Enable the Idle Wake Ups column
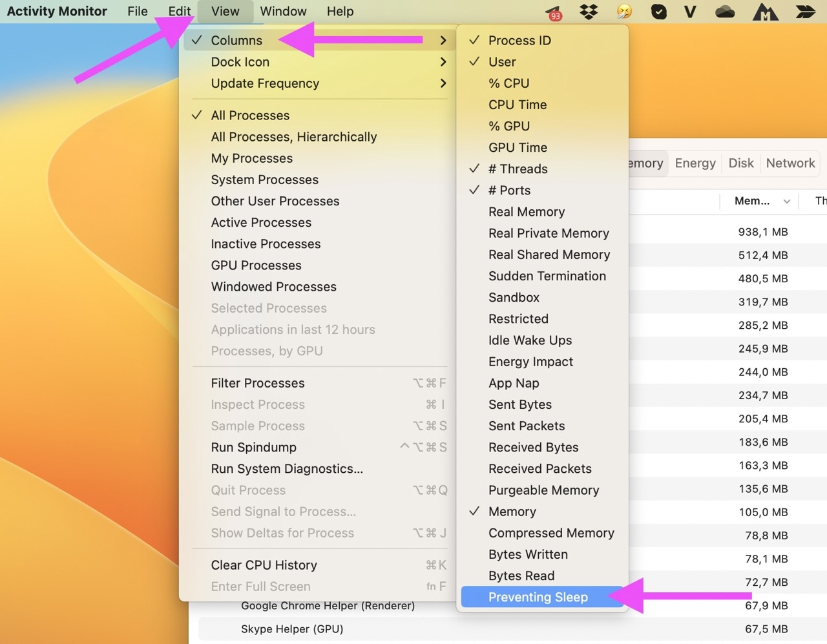 click(x=543, y=340)
